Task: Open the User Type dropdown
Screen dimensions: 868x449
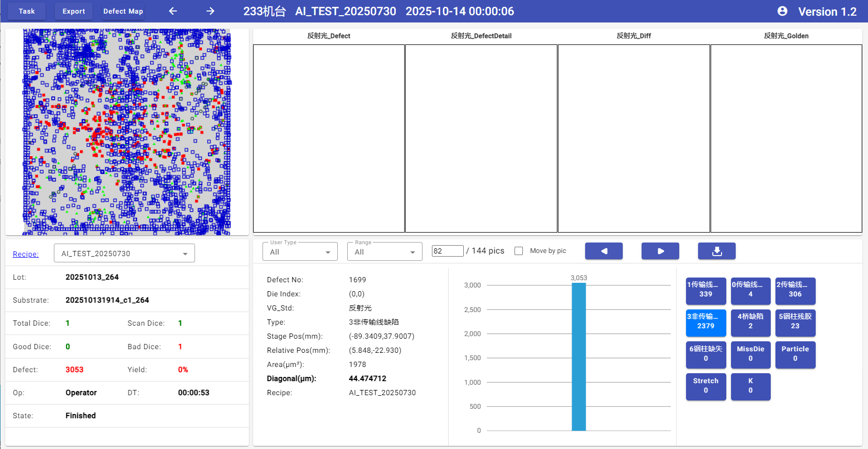Action: (300, 252)
